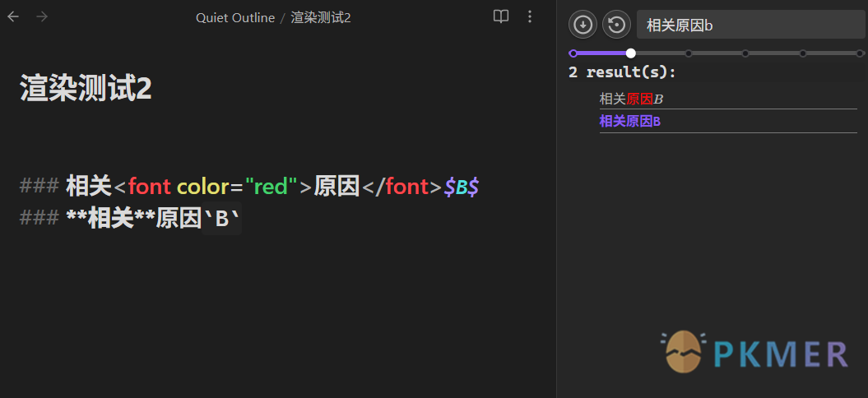The height and width of the screenshot is (398, 868).
Task: Click the inline code `B` in editor
Action: click(222, 220)
